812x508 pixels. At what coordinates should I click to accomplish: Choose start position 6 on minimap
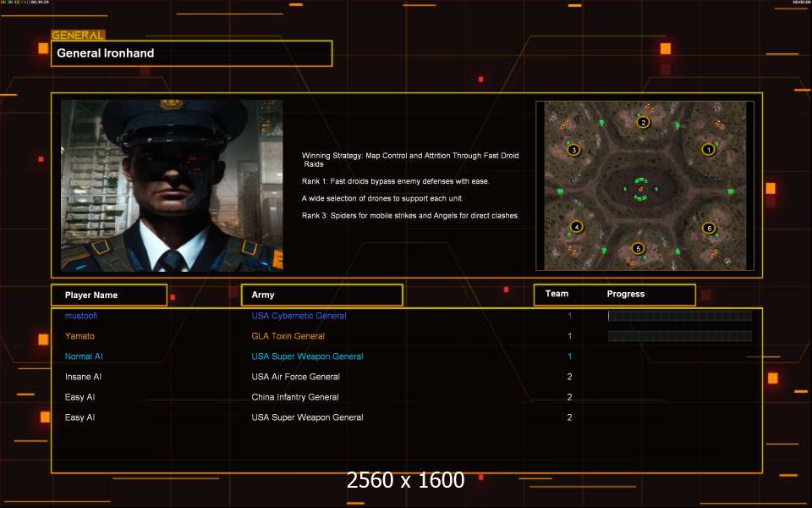click(x=709, y=228)
